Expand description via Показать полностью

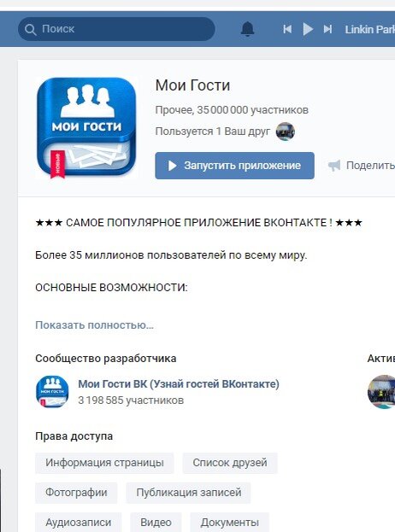(x=94, y=325)
